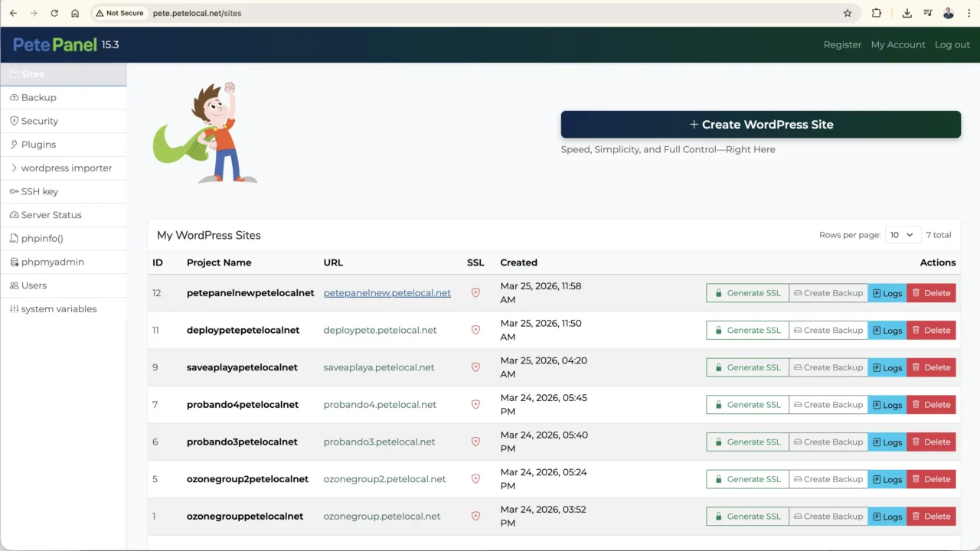Open the probando4.petelocal.net URL link
The width and height of the screenshot is (980, 551).
[x=381, y=405]
